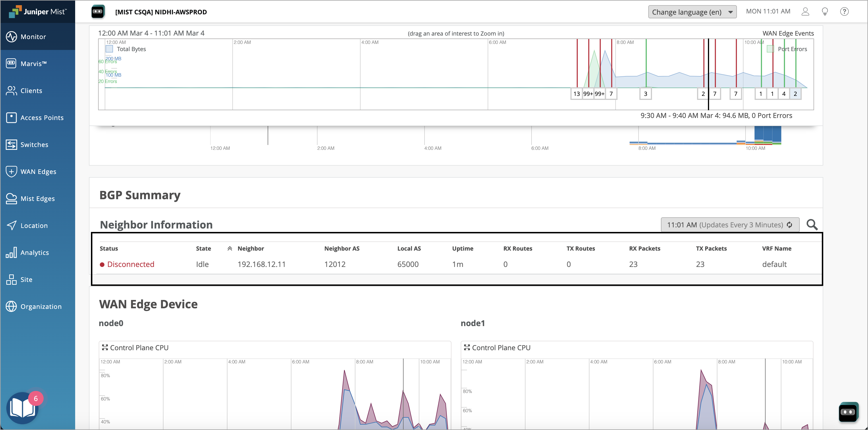Sort table by the Neighbor column arrow

[230, 249]
